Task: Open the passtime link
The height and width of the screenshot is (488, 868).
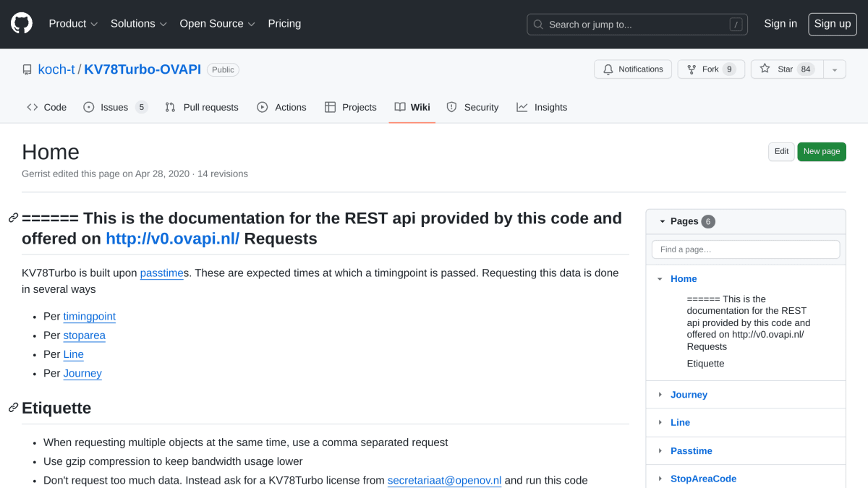Action: click(x=162, y=273)
